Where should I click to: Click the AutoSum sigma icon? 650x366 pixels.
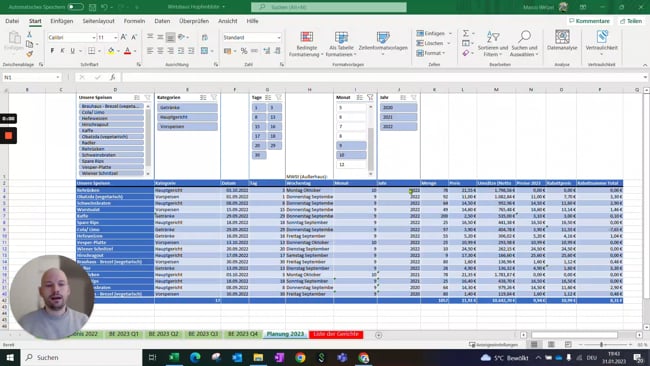[x=466, y=33]
